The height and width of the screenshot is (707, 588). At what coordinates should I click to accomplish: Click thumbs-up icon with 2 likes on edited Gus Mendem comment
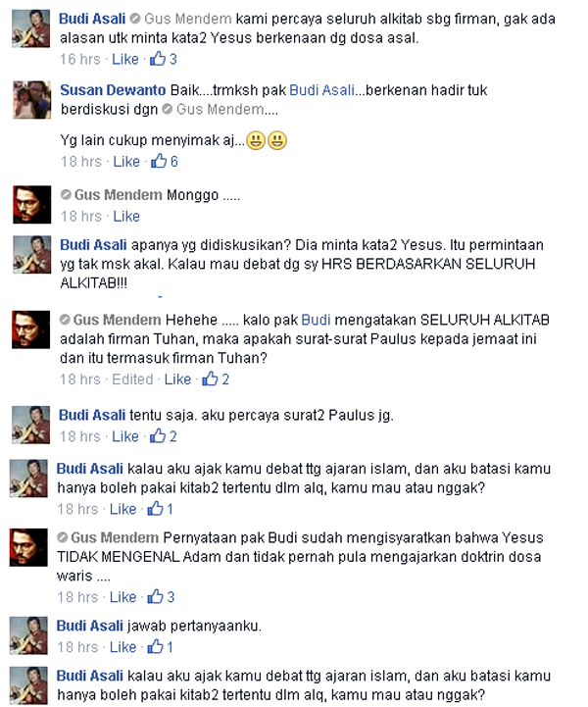click(x=210, y=379)
